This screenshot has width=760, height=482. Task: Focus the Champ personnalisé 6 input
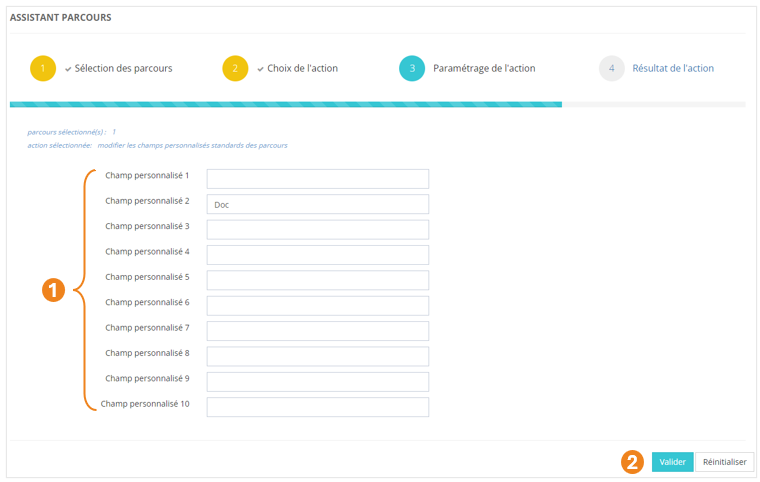click(317, 306)
